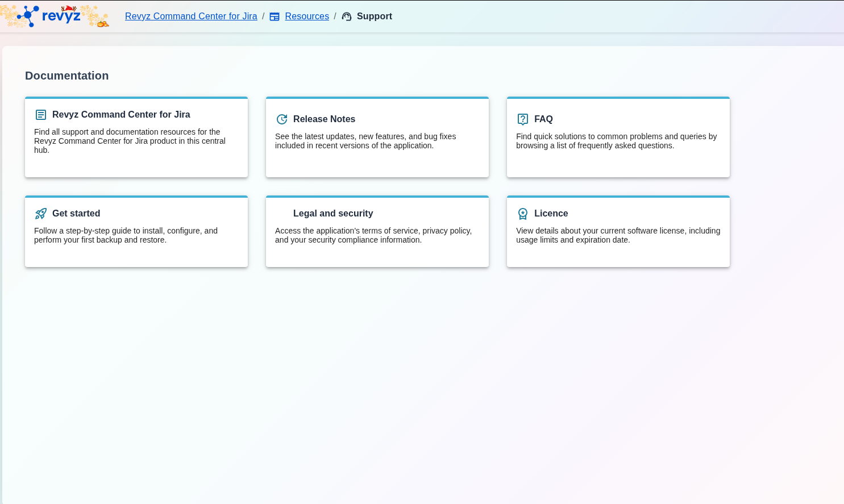Select the Support breadcrumb label
This screenshot has width=844, height=504.
pyautogui.click(x=374, y=16)
